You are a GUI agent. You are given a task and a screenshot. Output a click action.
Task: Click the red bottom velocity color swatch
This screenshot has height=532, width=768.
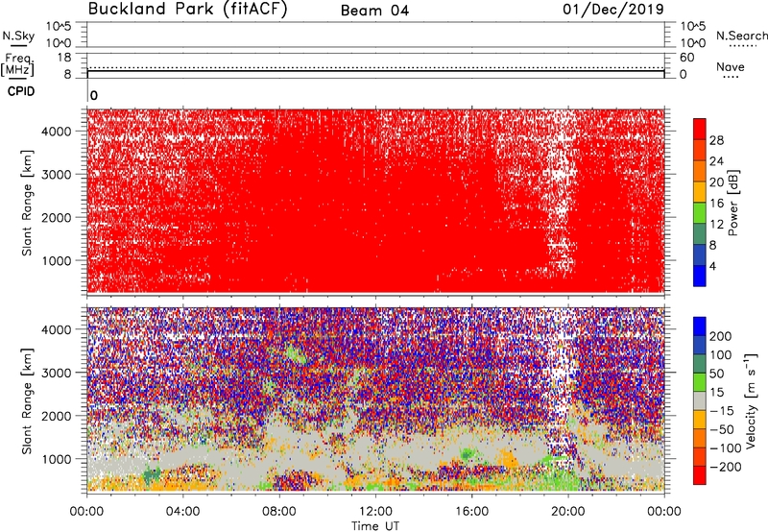click(700, 475)
